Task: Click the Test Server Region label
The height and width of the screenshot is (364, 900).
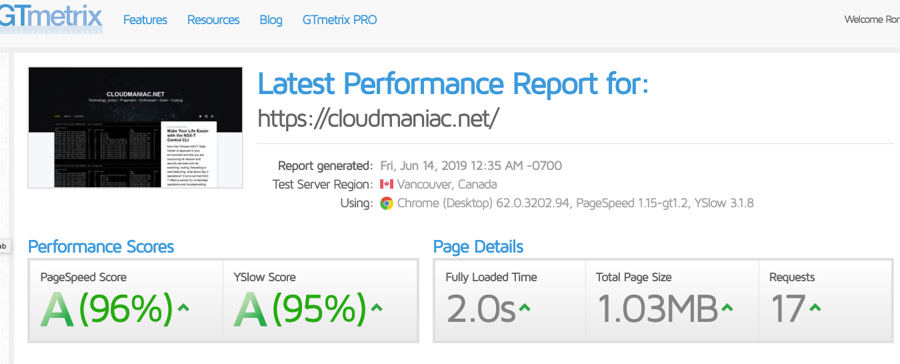Action: point(323,185)
